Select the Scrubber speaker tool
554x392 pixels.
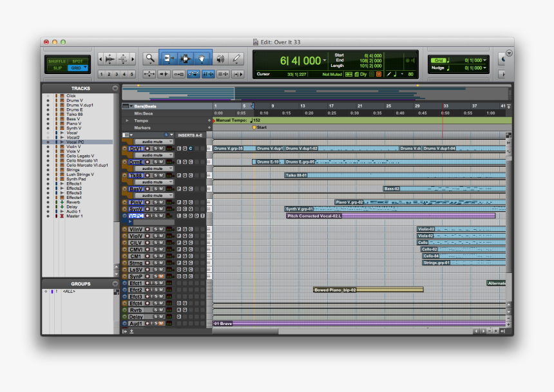tap(220, 59)
